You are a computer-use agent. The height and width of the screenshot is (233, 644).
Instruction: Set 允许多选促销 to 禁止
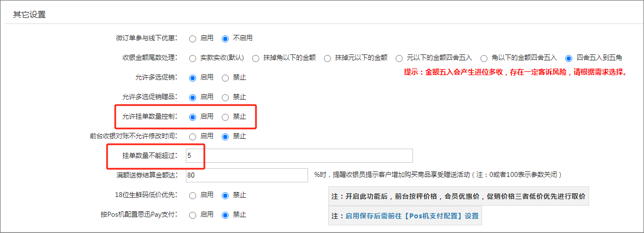[226, 77]
